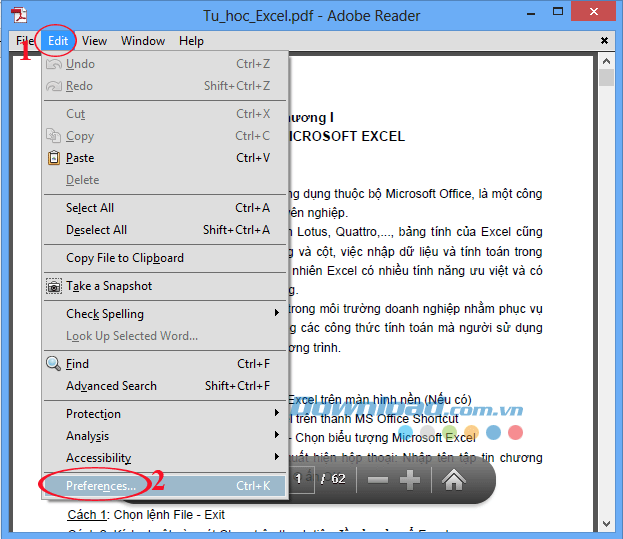Screen dimensions: 623x539
Task: Close the document with menu bar X
Action: pos(604,41)
